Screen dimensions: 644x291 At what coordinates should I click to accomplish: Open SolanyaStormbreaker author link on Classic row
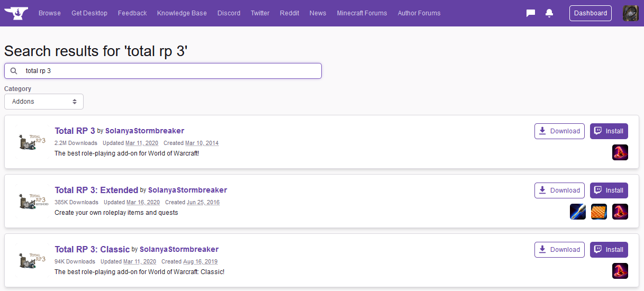[x=179, y=249]
